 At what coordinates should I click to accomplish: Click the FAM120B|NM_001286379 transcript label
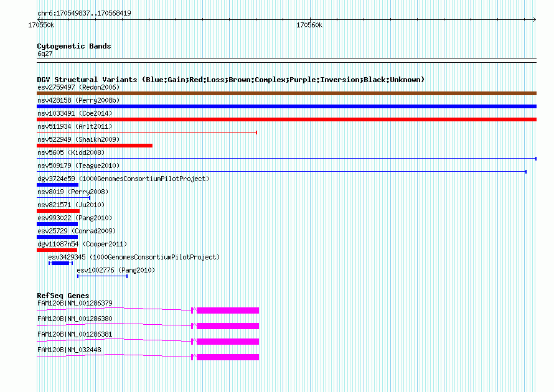tap(75, 304)
